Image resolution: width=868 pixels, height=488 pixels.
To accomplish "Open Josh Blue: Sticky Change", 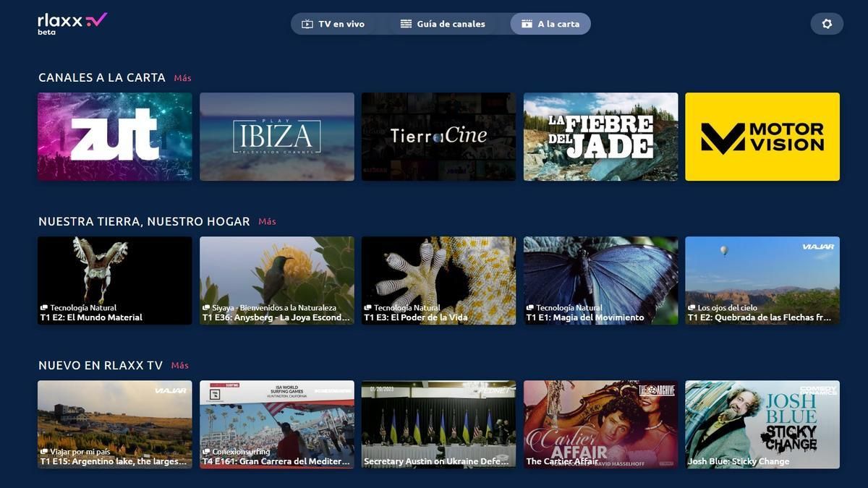I will [x=762, y=424].
